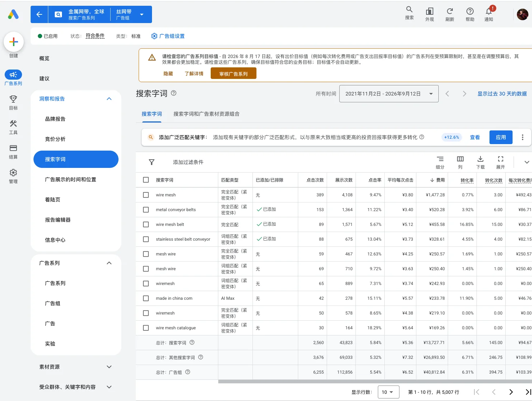Viewport: 532px width, 401px height.
Task: Open the 列 columns tool
Action: (460, 162)
